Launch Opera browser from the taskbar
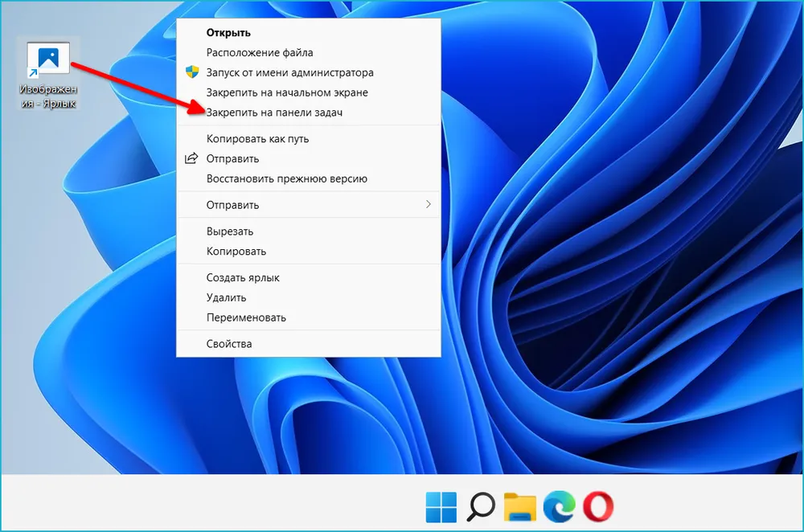Image resolution: width=804 pixels, height=532 pixels. [x=597, y=505]
